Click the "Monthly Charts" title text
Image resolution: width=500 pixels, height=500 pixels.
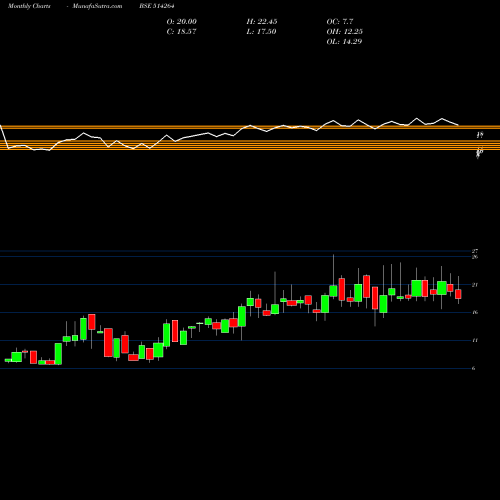click(29, 6)
